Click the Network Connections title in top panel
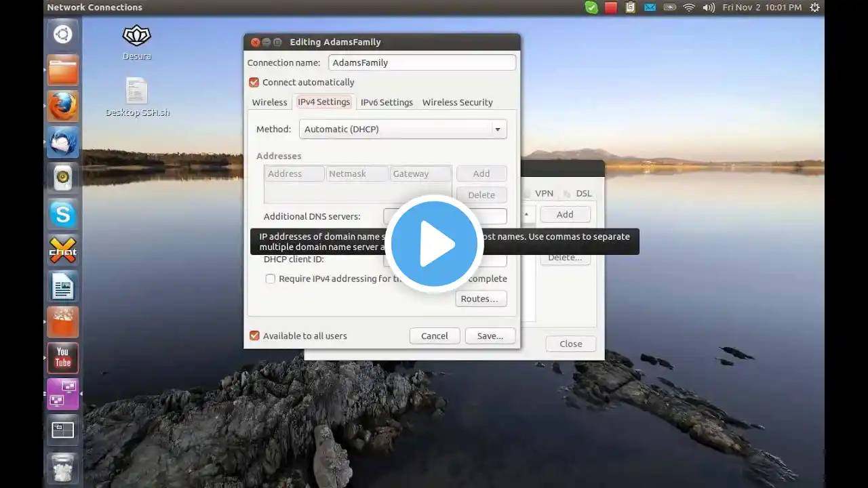 pos(95,7)
